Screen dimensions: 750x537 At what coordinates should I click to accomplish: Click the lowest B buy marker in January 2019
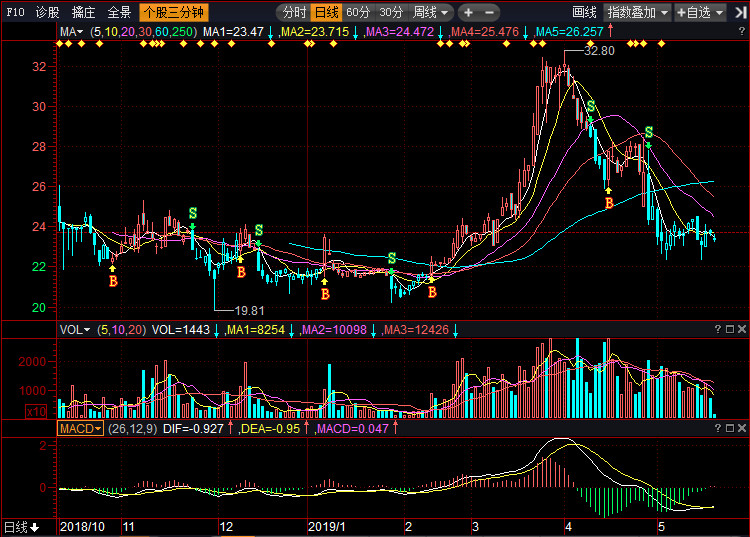click(325, 294)
